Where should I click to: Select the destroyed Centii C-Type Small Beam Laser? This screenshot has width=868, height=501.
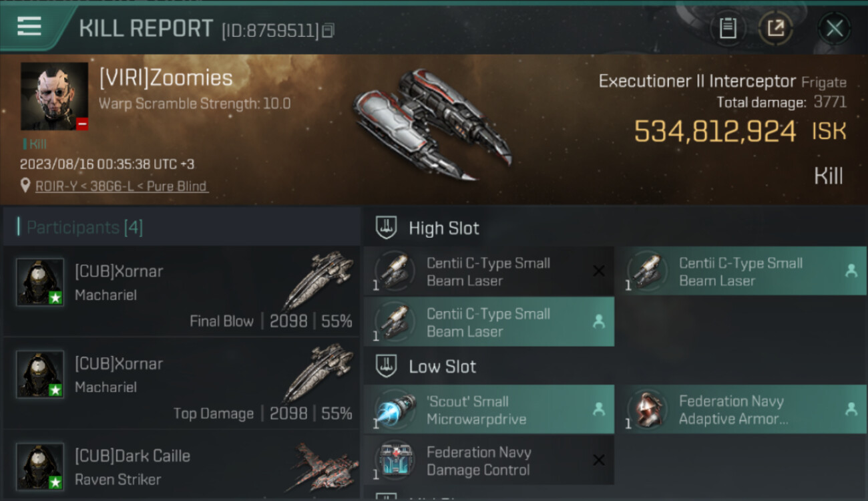[x=489, y=271]
